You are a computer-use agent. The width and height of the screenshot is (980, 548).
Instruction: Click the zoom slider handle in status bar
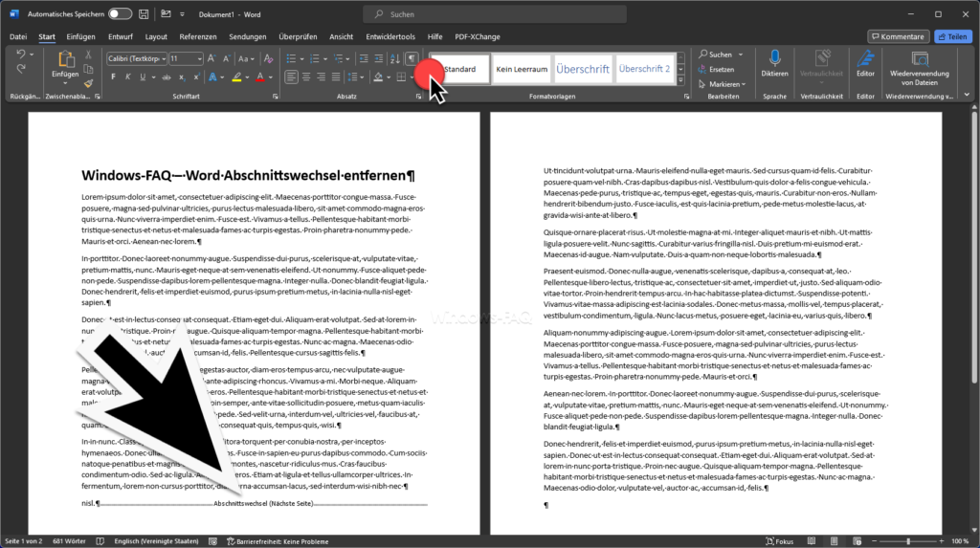(908, 541)
